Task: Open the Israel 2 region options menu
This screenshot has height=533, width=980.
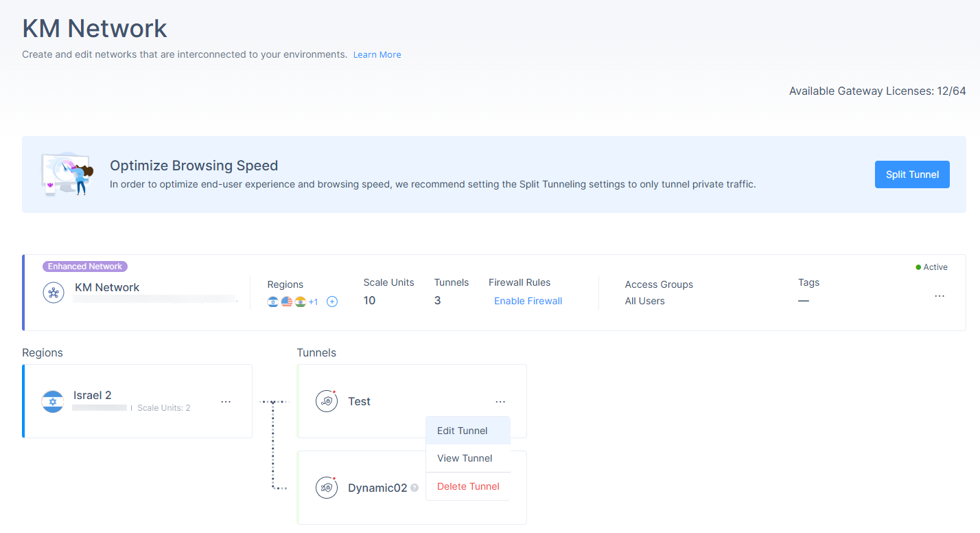Action: pos(226,402)
